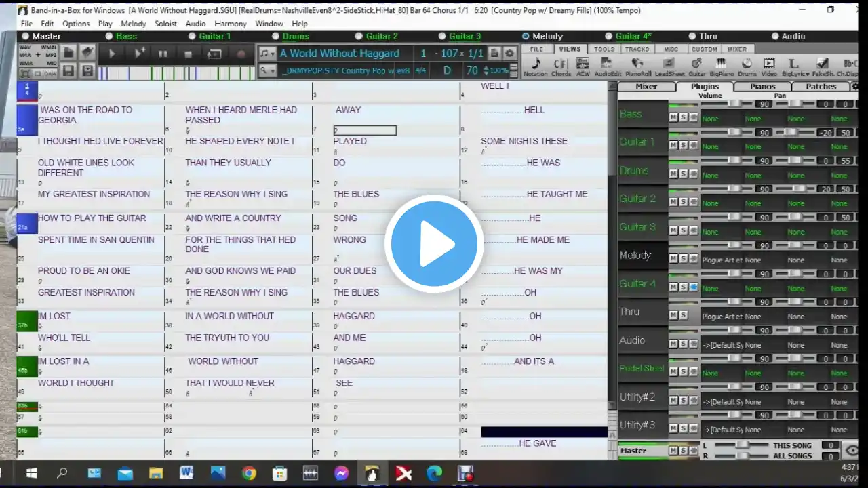Select the Guitar 1 track radio button
Image resolution: width=868 pixels, height=488 pixels.
click(192, 36)
